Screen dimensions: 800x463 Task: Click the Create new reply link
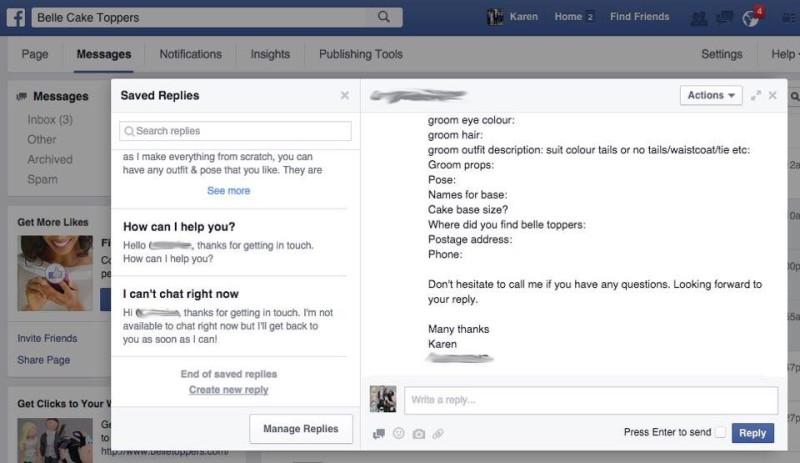click(229, 389)
